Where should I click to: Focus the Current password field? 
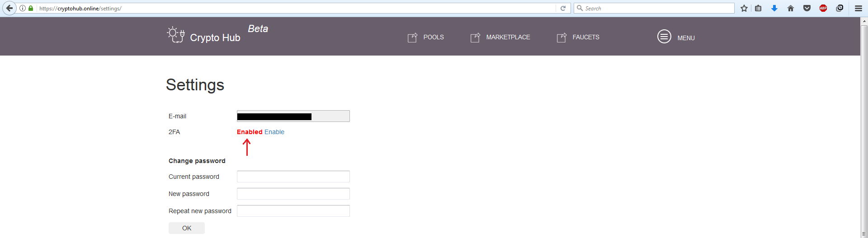293,177
